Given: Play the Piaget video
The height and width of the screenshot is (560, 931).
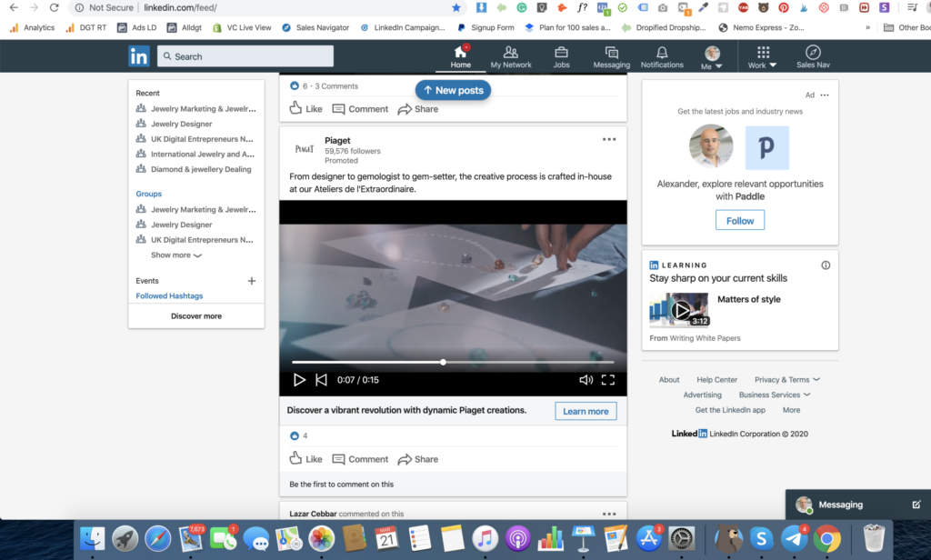Looking at the screenshot, I should pyautogui.click(x=299, y=380).
